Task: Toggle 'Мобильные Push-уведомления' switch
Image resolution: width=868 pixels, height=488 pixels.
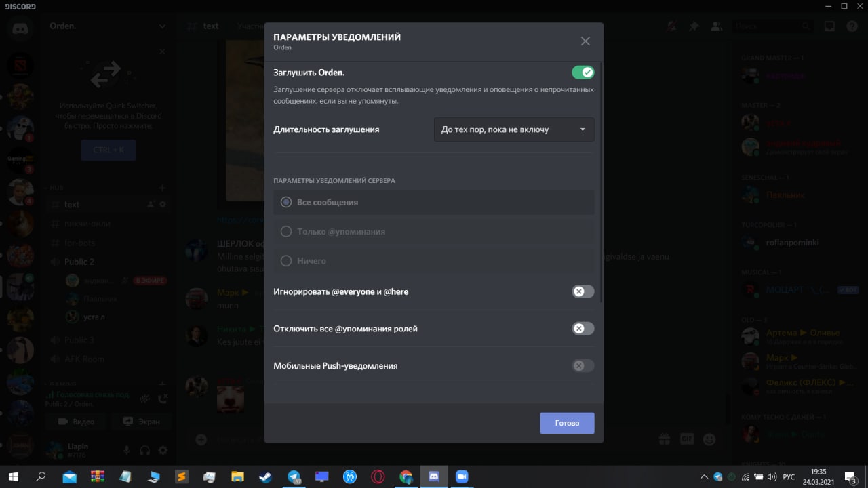Action: click(583, 365)
